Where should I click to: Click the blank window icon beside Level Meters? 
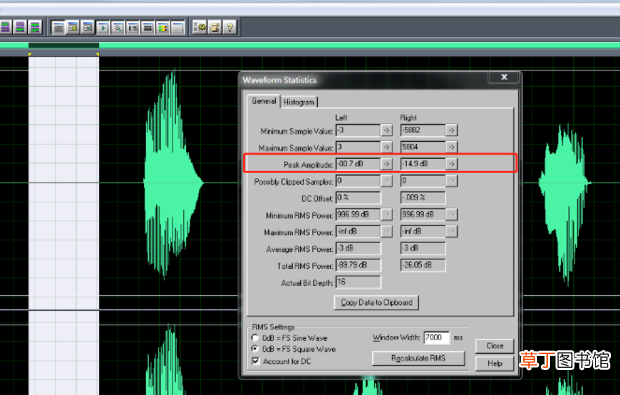pos(178,28)
